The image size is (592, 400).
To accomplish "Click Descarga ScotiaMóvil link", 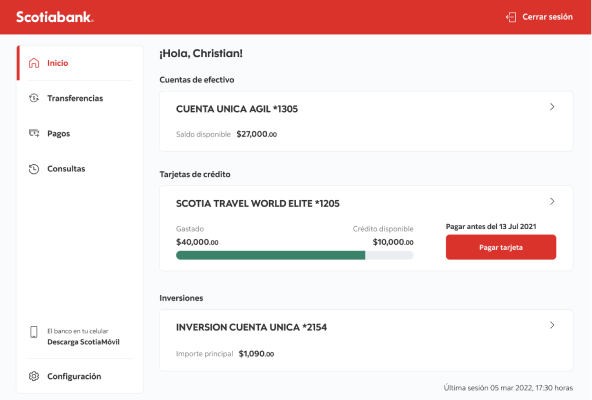I will (83, 342).
